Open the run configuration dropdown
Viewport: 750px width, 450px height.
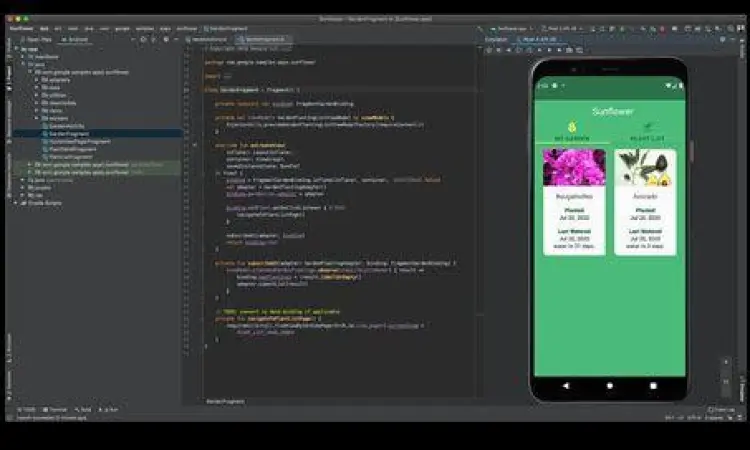pyautogui.click(x=511, y=29)
